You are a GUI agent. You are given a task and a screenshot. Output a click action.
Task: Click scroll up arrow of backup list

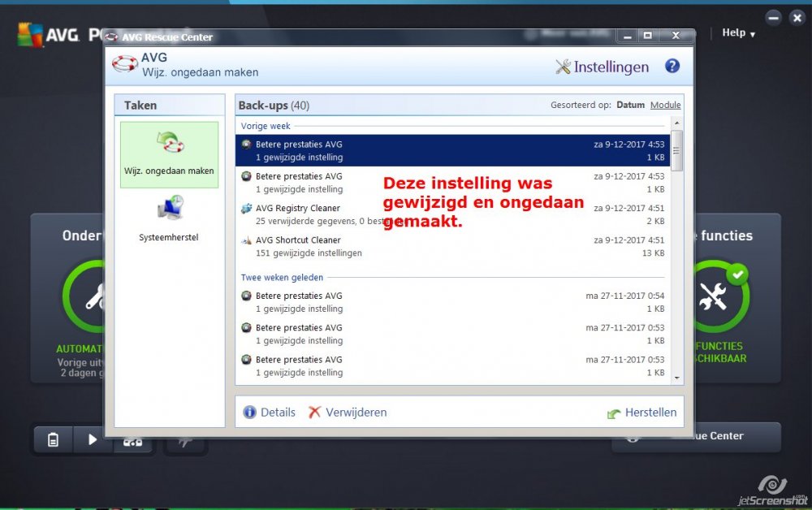coord(676,123)
